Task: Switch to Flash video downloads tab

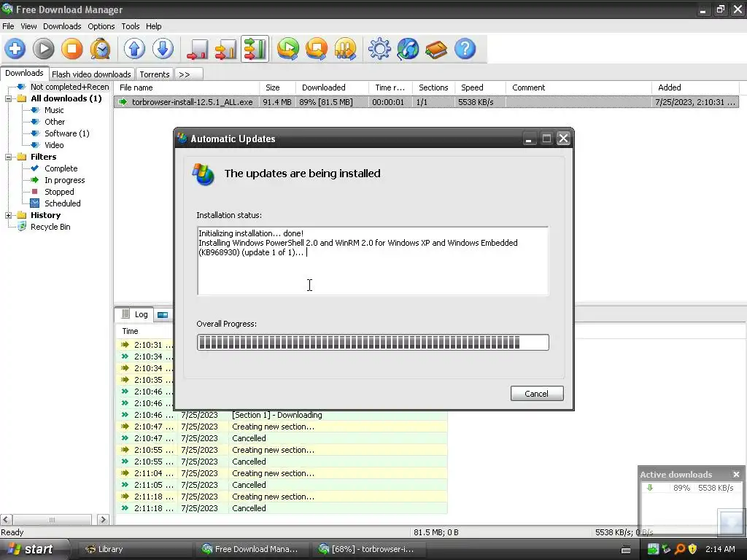Action: pyautogui.click(x=91, y=74)
